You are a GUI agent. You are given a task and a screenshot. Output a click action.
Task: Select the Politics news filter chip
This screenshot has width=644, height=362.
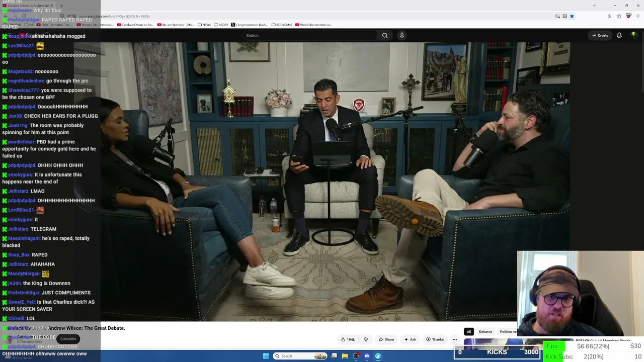508,332
